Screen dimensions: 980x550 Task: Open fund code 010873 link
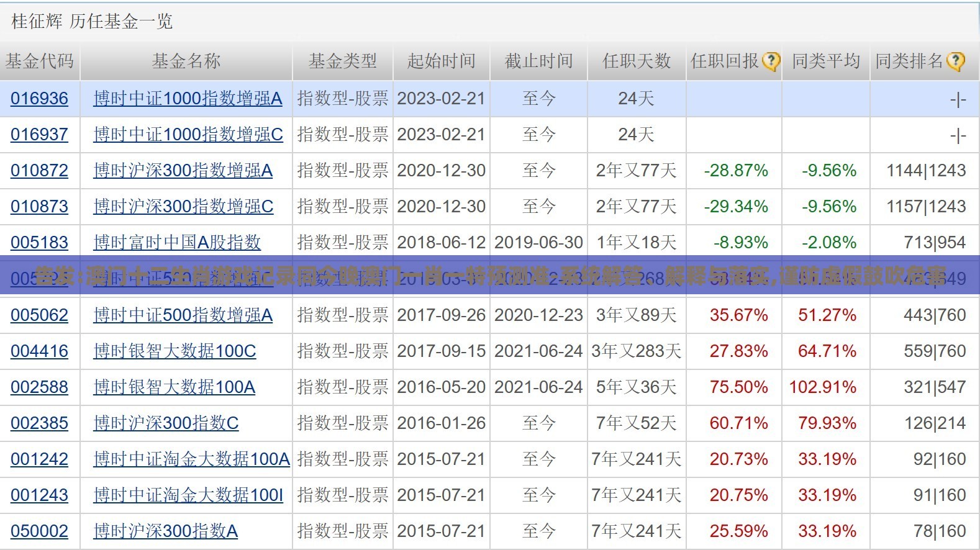39,207
